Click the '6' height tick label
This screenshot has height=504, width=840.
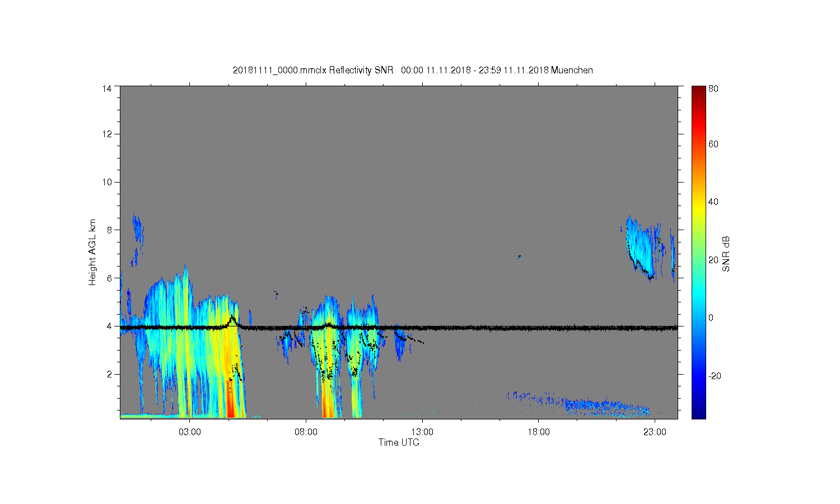[x=109, y=278]
